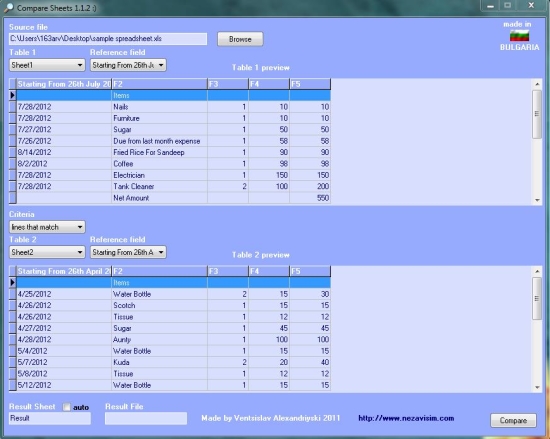Screen dimensions: 550x439
Task: Click Table 1 scrollbar down arrow
Action: click(x=537, y=200)
